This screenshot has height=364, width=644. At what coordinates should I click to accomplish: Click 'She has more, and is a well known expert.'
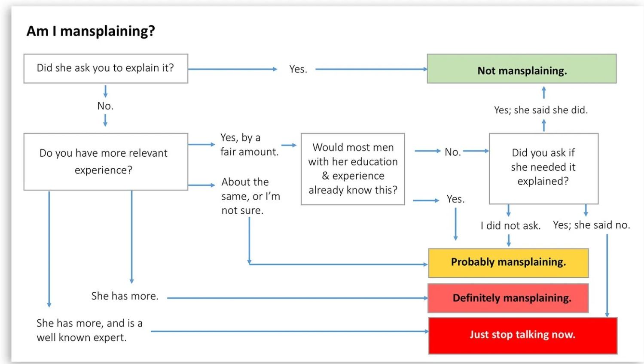89,330
